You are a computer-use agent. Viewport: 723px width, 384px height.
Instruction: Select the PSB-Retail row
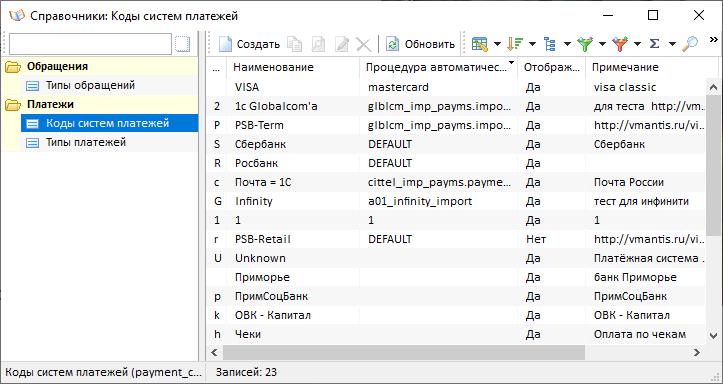[x=456, y=239]
